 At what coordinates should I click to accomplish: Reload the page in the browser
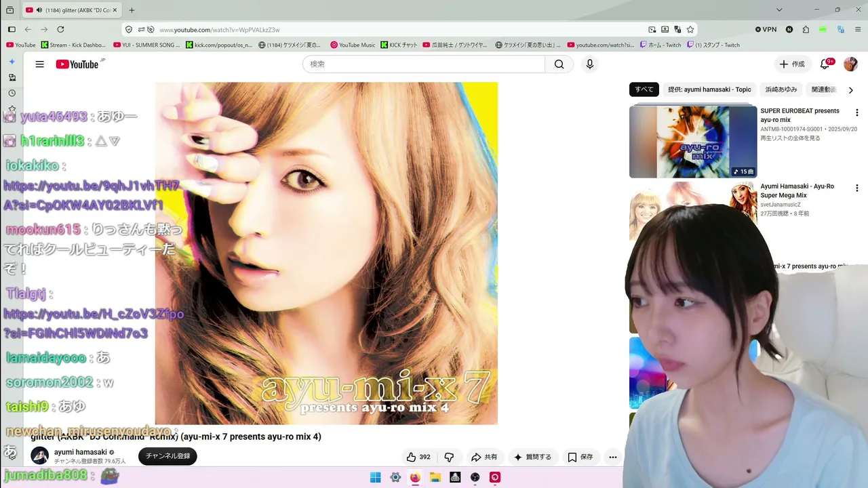click(x=60, y=30)
